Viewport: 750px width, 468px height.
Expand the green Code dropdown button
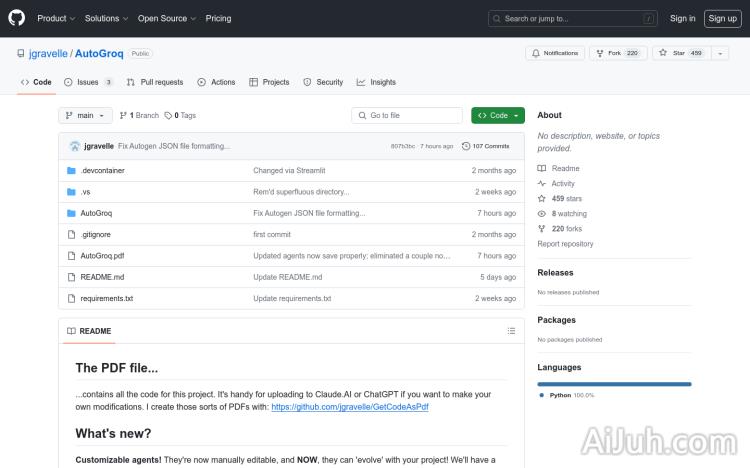pyautogui.click(x=497, y=116)
